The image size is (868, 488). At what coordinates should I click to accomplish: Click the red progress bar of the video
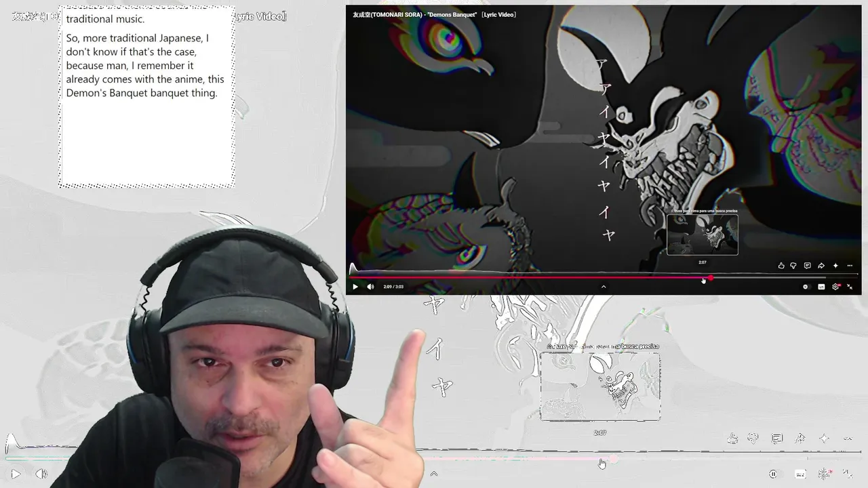(530, 277)
